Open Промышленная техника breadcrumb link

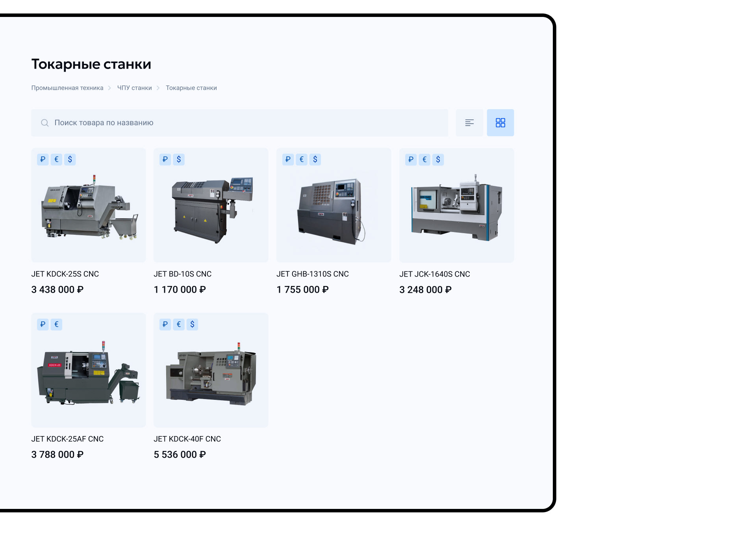[x=67, y=88]
